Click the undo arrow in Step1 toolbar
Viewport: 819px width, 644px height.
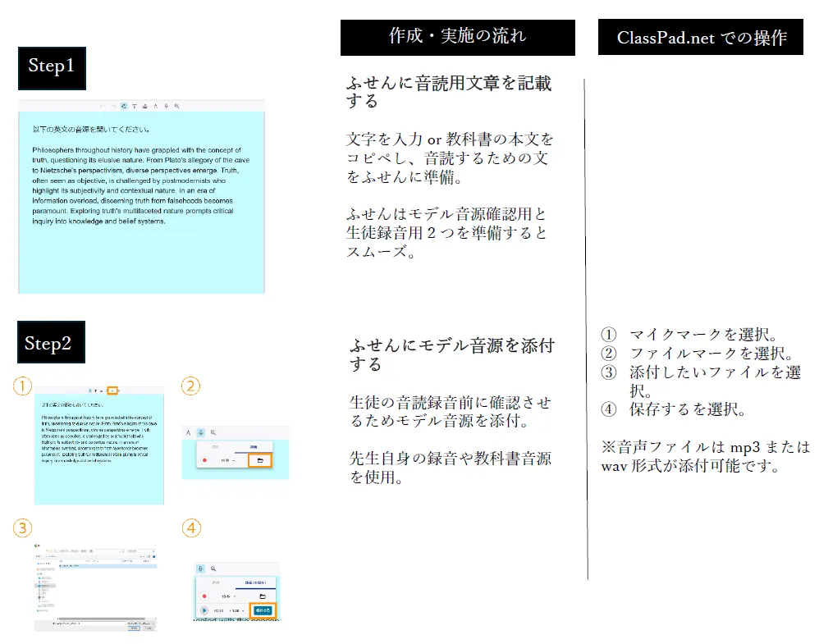[103, 106]
